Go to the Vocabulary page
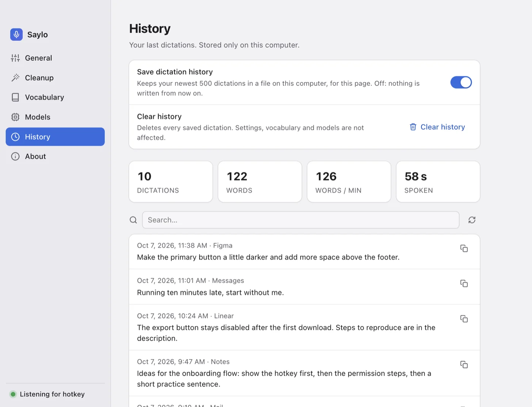 pyautogui.click(x=55, y=98)
